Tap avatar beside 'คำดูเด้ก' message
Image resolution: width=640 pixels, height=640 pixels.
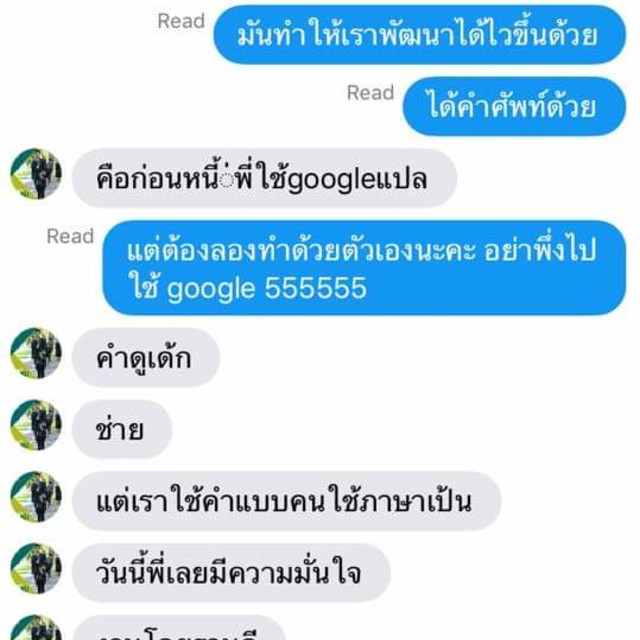pos(36,353)
